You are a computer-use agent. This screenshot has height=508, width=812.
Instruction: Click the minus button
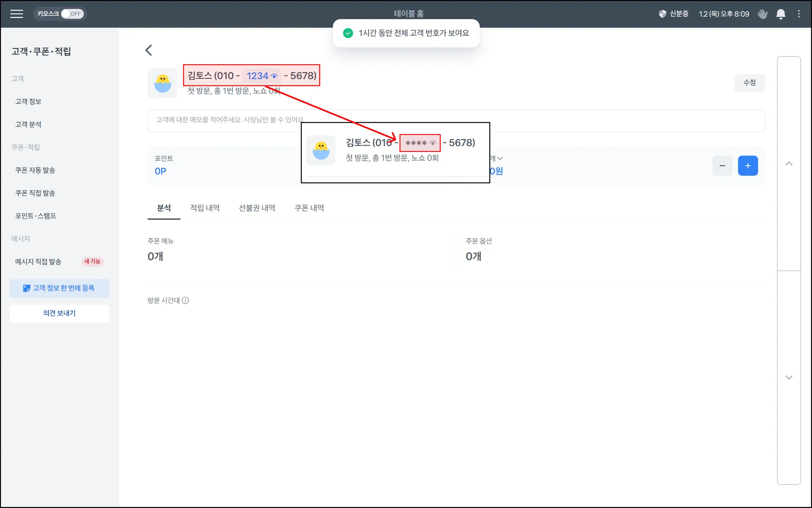(x=722, y=166)
